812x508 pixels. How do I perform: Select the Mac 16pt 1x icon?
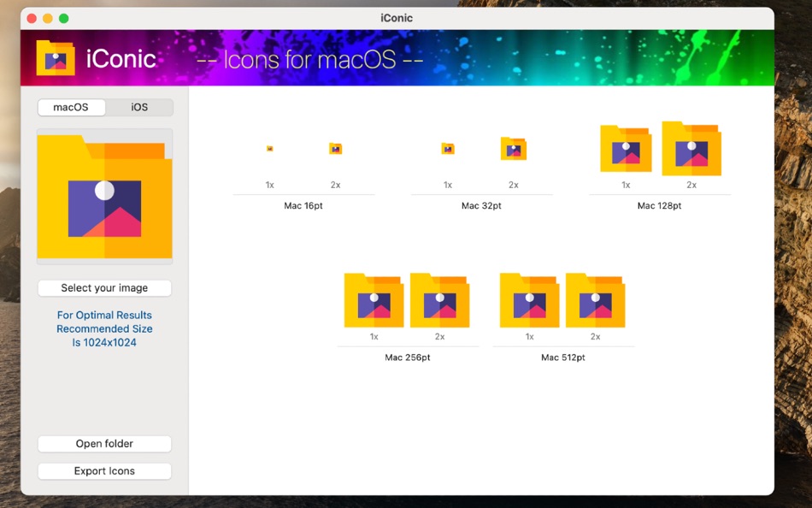270,149
